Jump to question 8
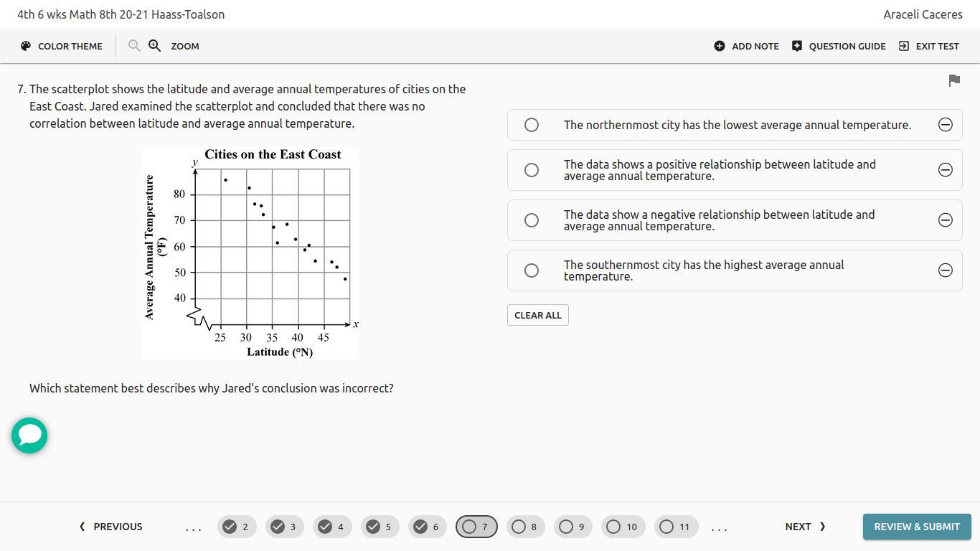980x551 pixels. 525,527
